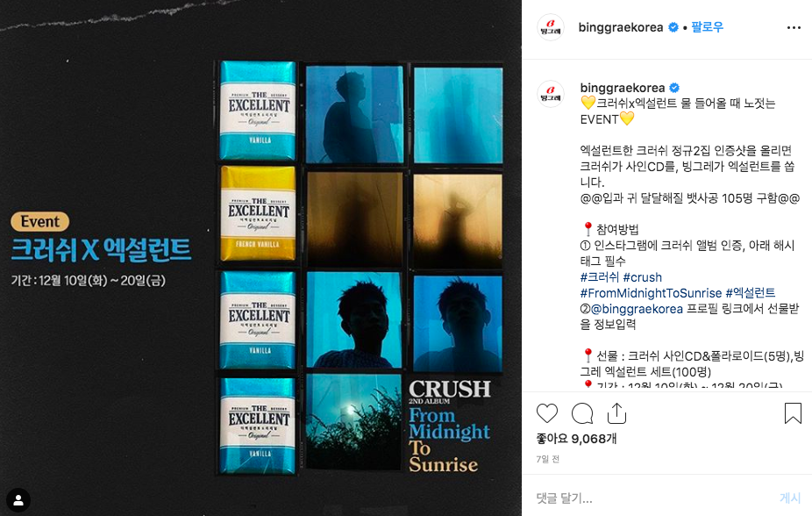Open the three-dot more options menu

[794, 27]
